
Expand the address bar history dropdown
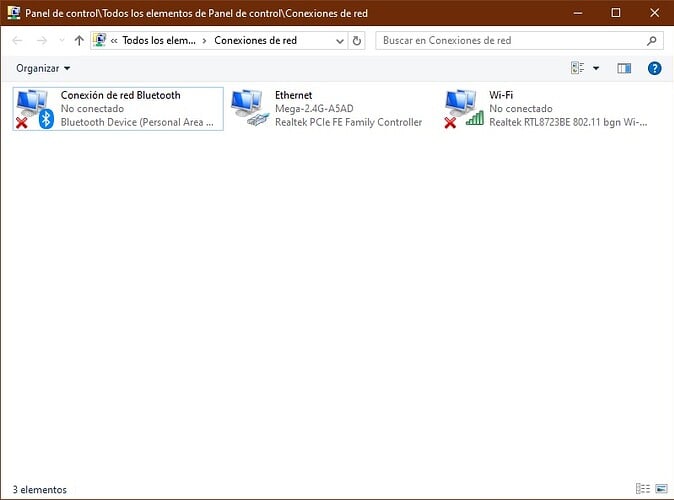pos(340,41)
